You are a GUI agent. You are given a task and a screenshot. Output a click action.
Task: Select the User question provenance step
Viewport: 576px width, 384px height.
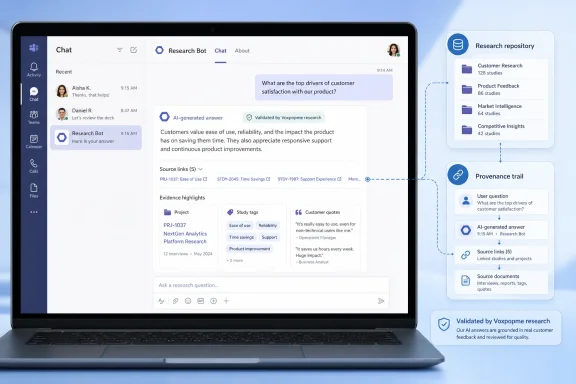click(x=501, y=202)
